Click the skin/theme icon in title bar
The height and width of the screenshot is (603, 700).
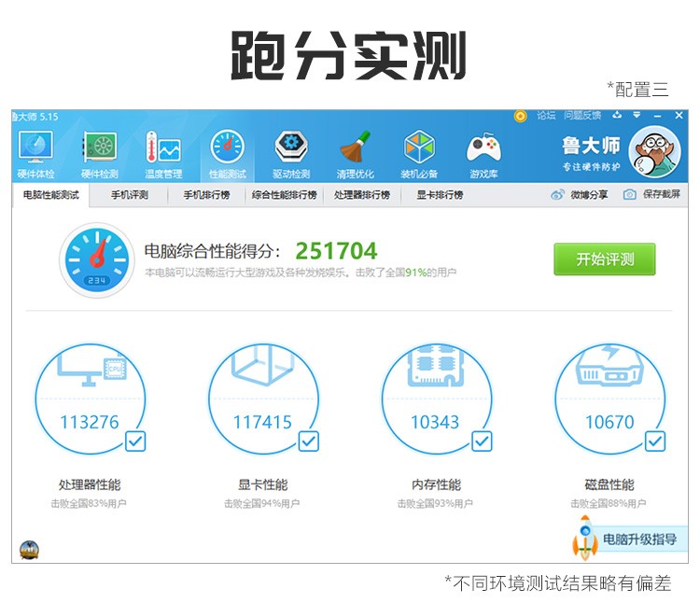pyautogui.click(x=617, y=115)
